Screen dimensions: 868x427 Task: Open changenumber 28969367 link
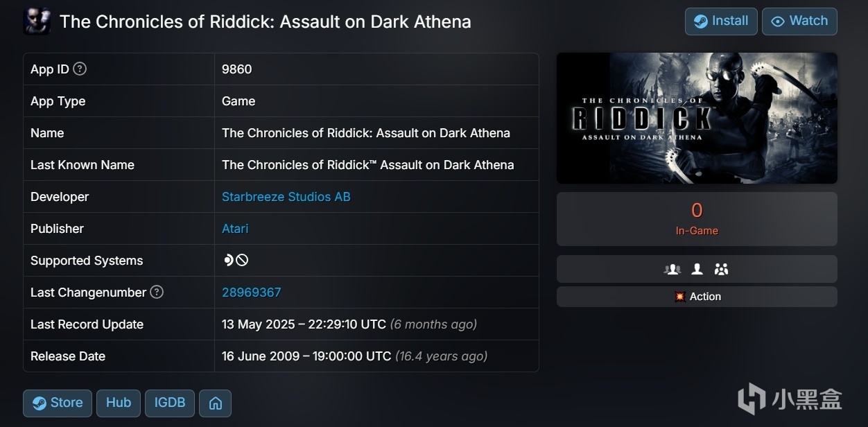[251, 293]
